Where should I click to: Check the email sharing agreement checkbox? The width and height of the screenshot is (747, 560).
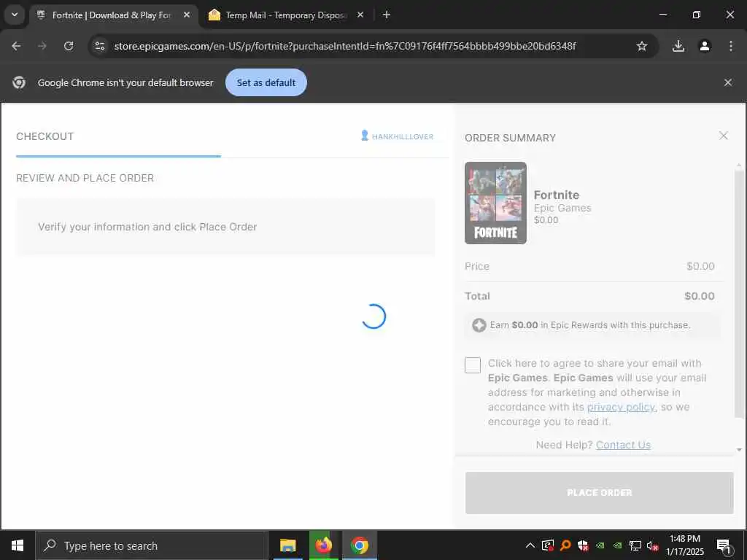pyautogui.click(x=473, y=365)
